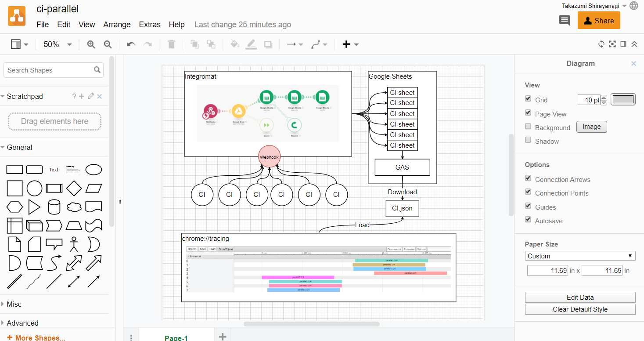The width and height of the screenshot is (644, 341).
Task: Open Last change 25 minutes ago link
Action: pyautogui.click(x=243, y=25)
